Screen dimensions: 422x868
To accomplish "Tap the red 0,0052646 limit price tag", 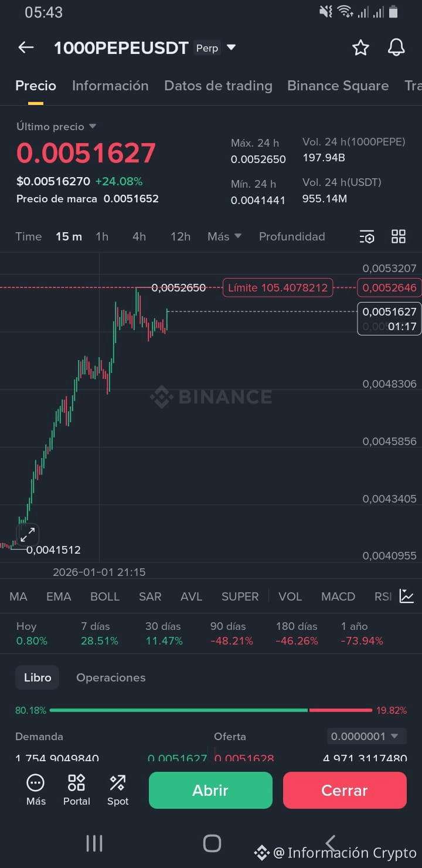I will (x=389, y=287).
